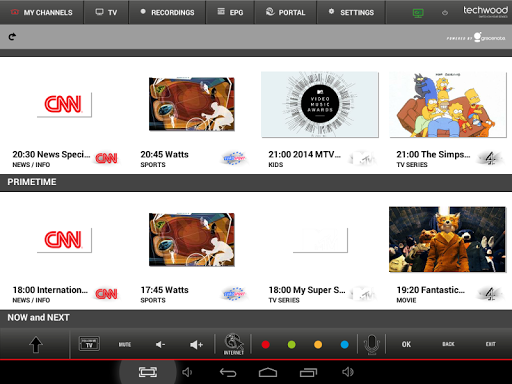Tap the Android recent apps icon
The image size is (512, 384).
(x=308, y=372)
